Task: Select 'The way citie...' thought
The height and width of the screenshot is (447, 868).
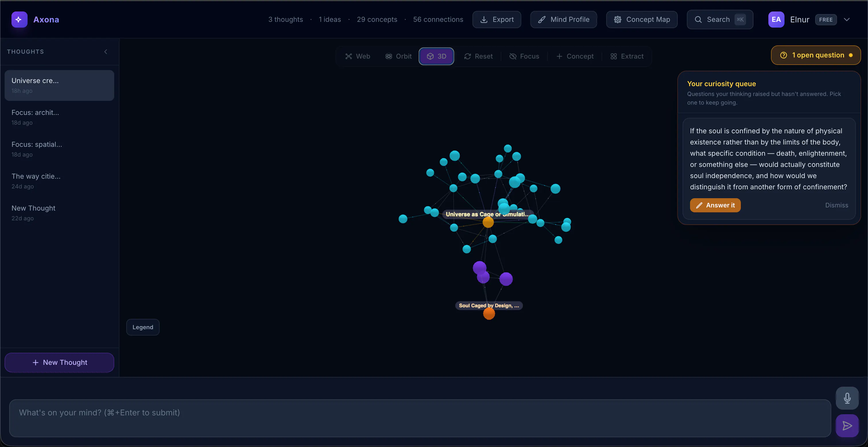Action: coord(59,181)
